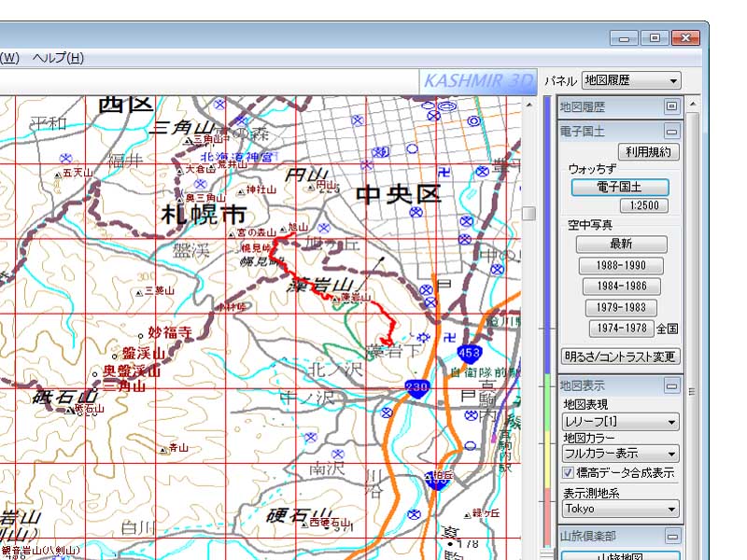
Task: Collapse the 地図表示 section
Action: pos(671,385)
